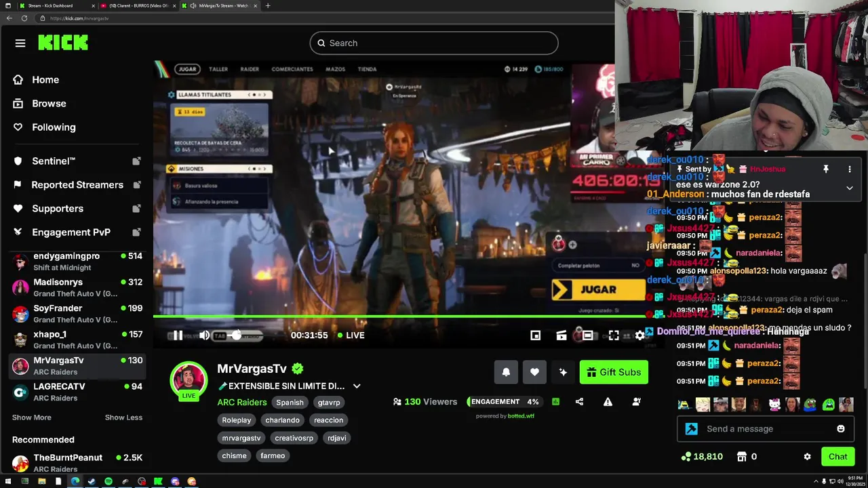Click the Kick logo

[63, 43]
